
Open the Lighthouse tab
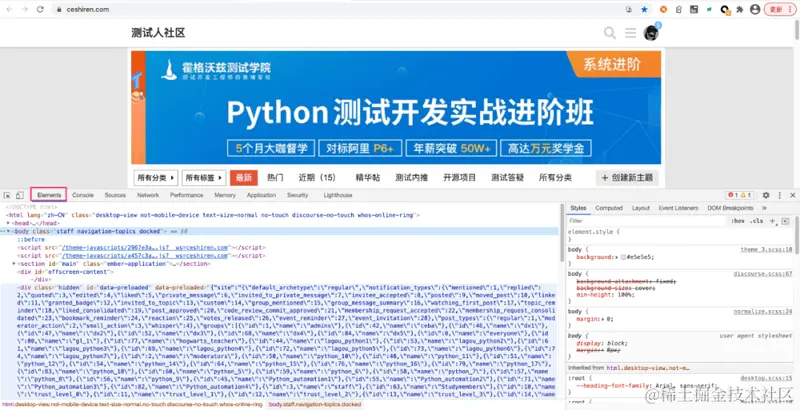[x=338, y=195]
